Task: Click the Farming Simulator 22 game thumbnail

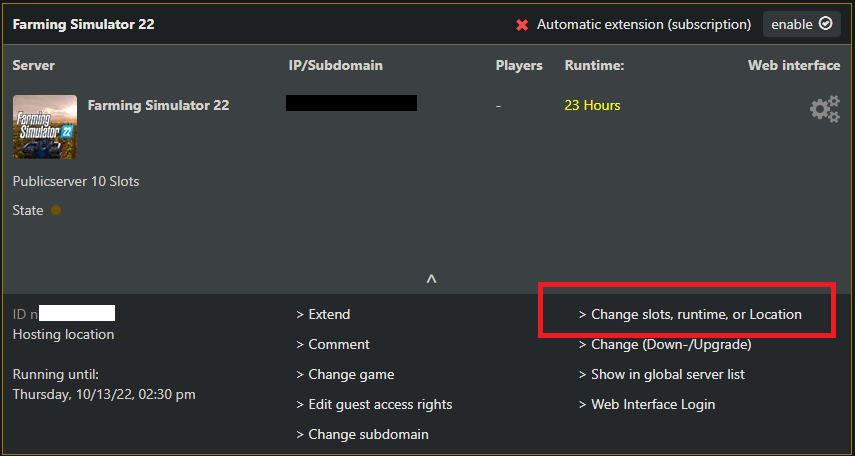Action: (45, 127)
